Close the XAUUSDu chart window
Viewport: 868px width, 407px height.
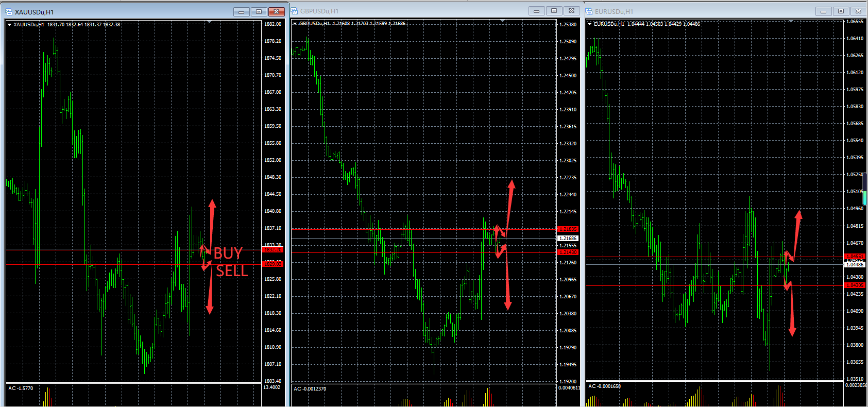pyautogui.click(x=277, y=12)
